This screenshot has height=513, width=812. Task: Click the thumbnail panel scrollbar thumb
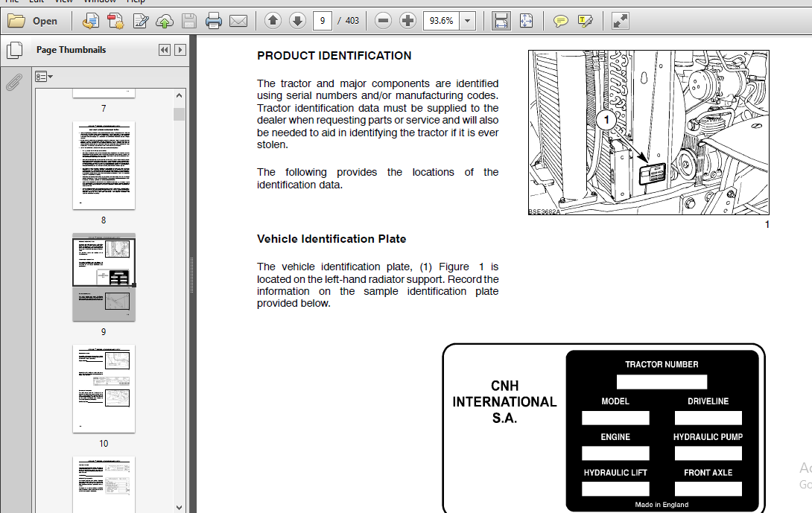point(180,114)
